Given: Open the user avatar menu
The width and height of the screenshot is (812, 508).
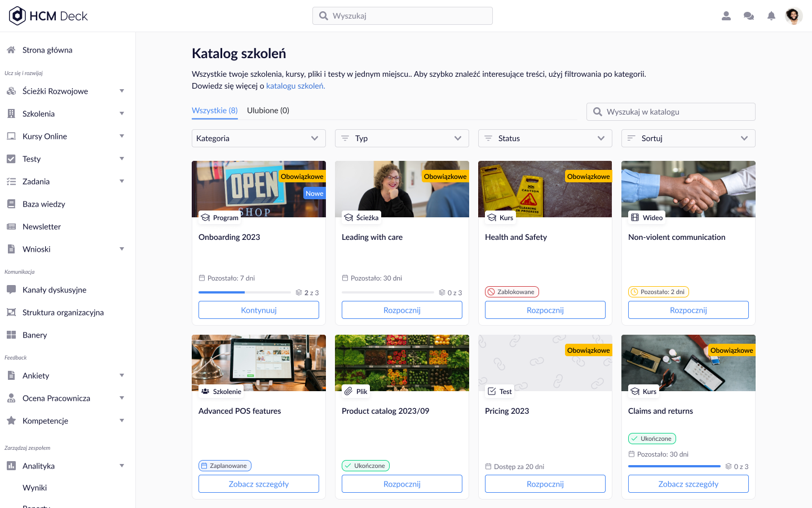Looking at the screenshot, I should point(793,16).
